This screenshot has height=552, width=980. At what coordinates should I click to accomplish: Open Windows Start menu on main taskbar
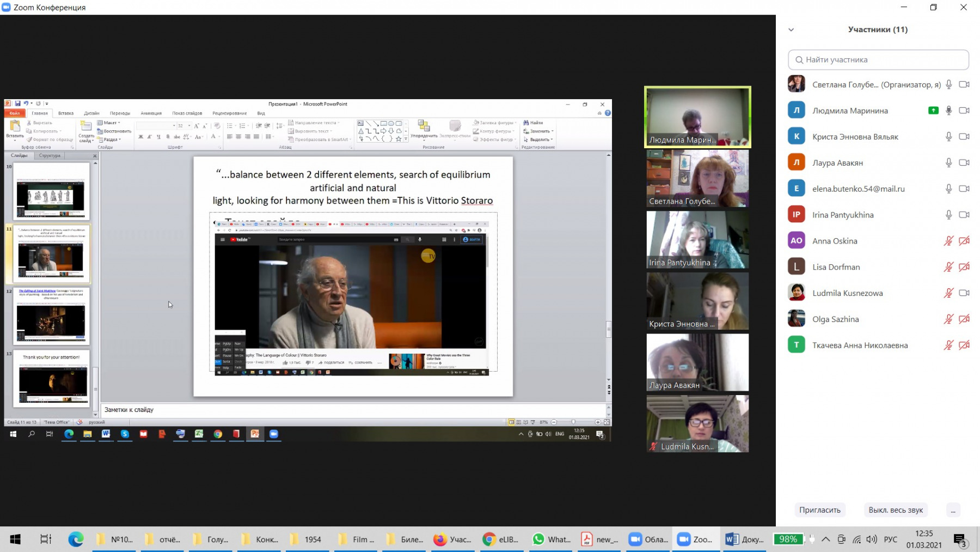point(15,539)
